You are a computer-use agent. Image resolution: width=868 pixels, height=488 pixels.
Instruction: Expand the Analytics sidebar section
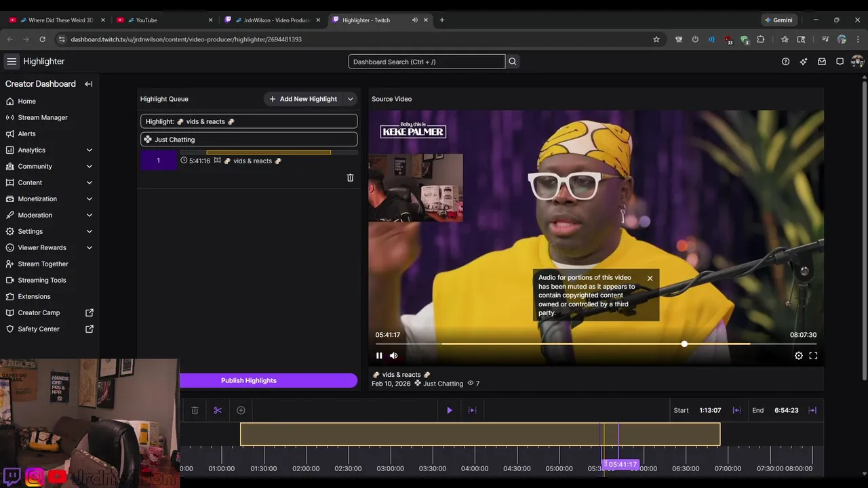(x=90, y=150)
